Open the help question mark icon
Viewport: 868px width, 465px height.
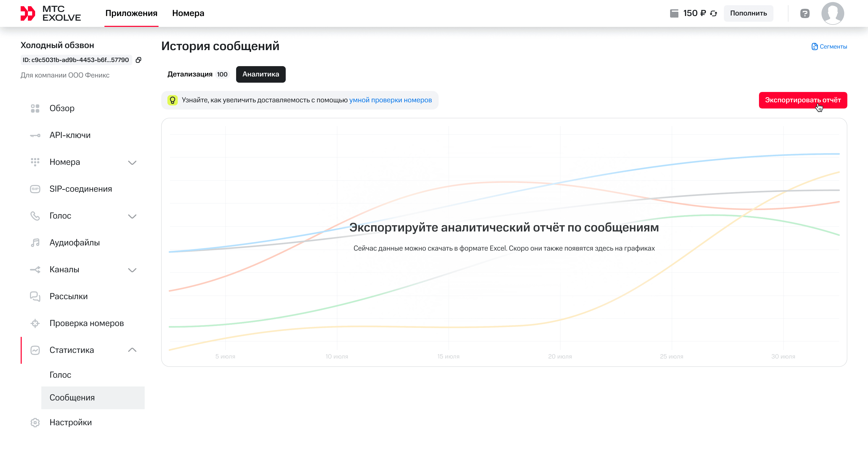[805, 13]
